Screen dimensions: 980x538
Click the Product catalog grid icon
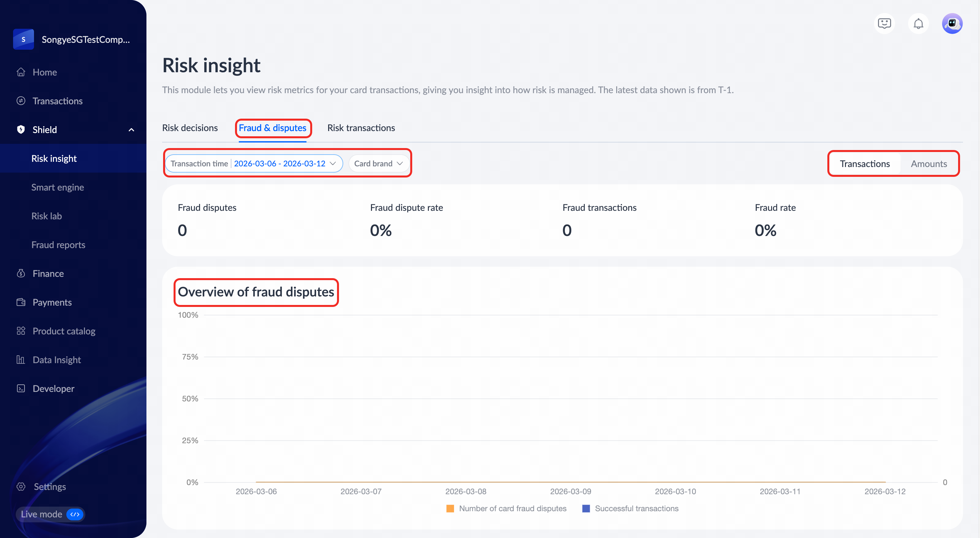pos(21,331)
